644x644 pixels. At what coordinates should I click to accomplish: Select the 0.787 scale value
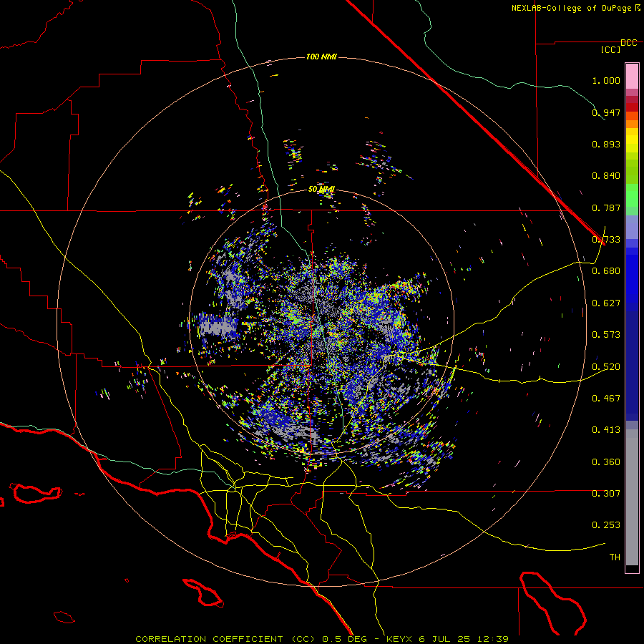click(x=606, y=208)
